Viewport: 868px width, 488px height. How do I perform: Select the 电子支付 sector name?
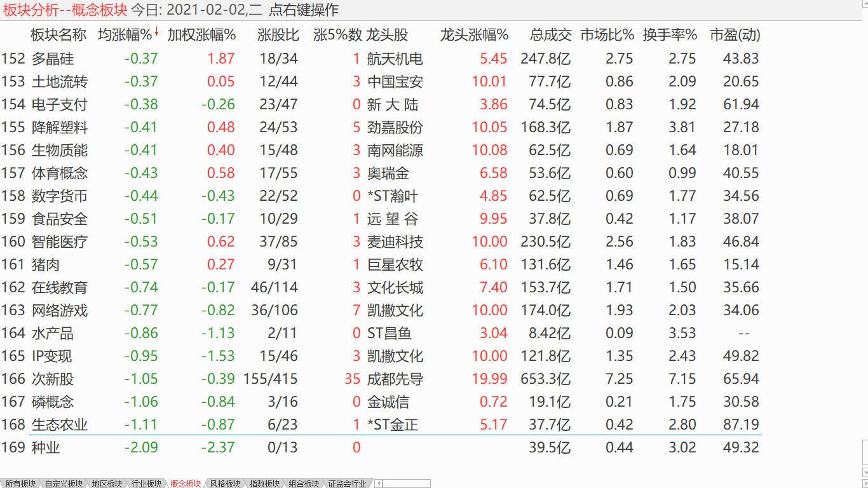point(60,104)
